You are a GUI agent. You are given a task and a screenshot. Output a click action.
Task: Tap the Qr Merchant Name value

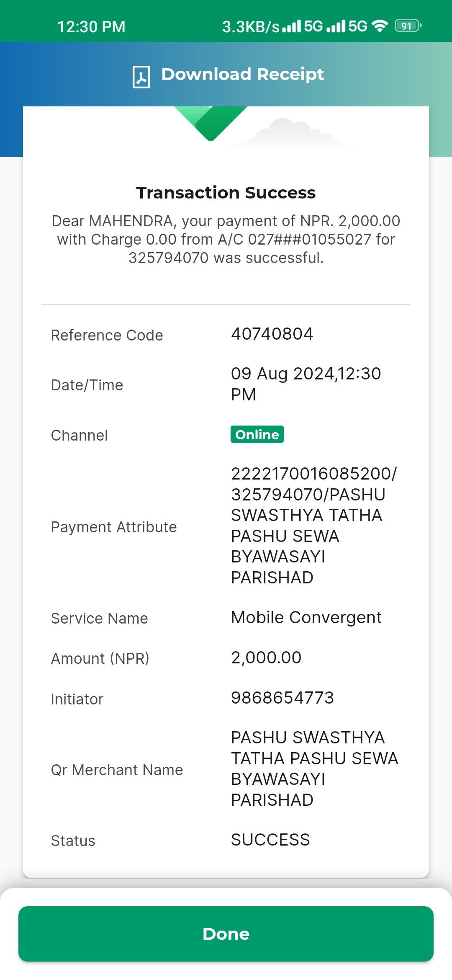[315, 769]
